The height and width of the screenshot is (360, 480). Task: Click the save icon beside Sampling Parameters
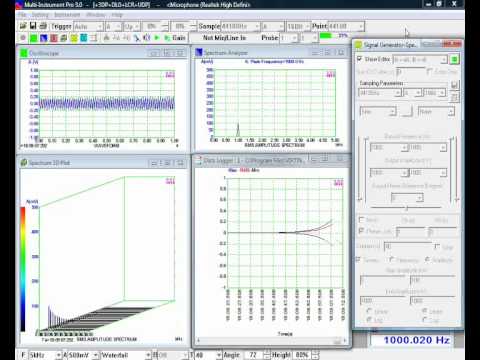[x=454, y=85]
